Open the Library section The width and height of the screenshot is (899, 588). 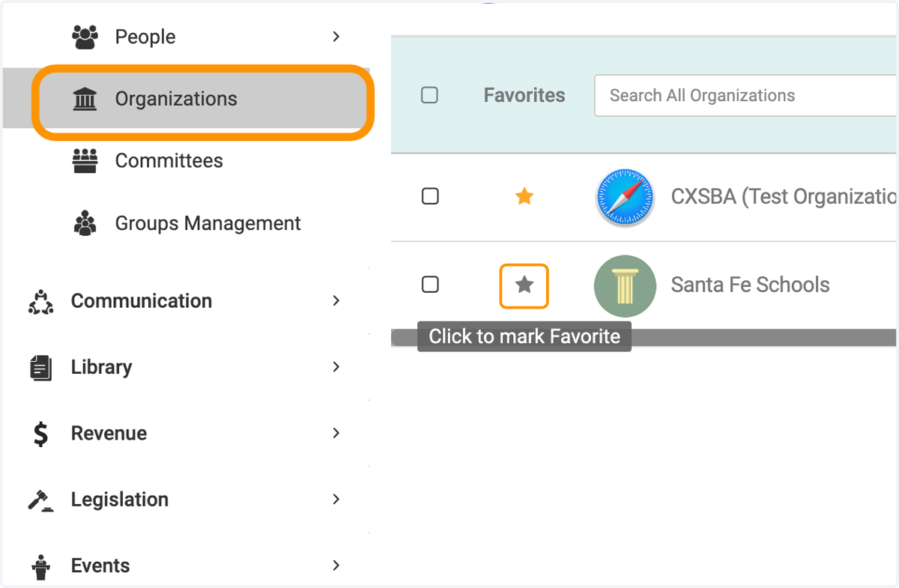[x=102, y=367]
